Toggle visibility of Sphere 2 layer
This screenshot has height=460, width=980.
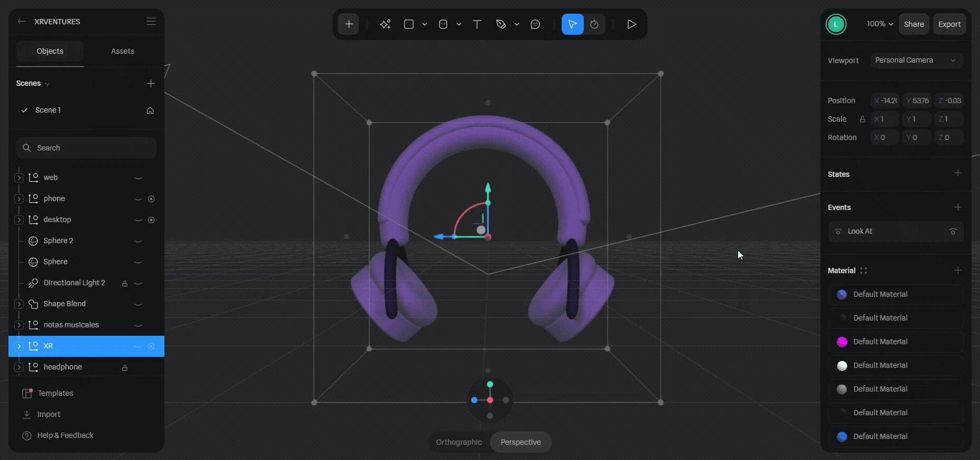138,241
